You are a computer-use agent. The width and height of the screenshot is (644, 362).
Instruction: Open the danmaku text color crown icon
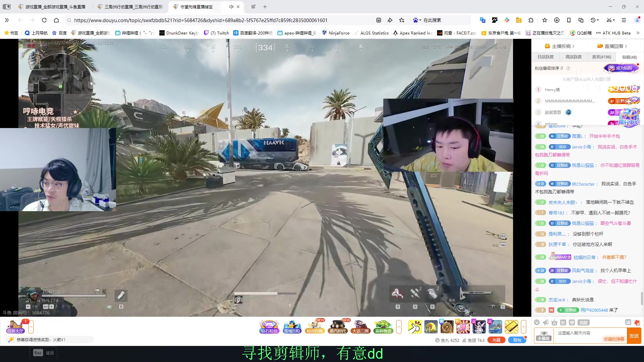click(554, 322)
